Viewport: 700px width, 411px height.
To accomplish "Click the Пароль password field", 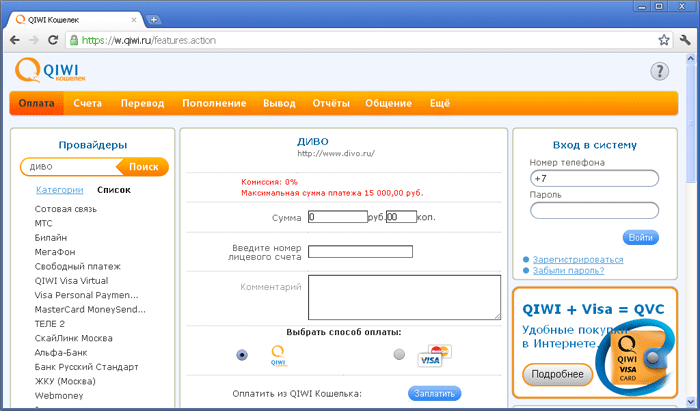I will (x=594, y=211).
